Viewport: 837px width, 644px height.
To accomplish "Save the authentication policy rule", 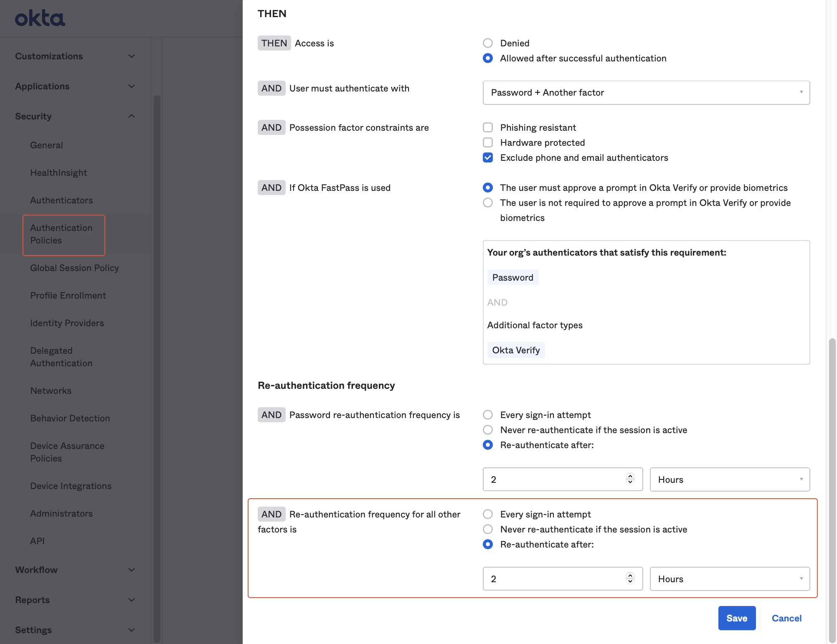I will pos(737,618).
